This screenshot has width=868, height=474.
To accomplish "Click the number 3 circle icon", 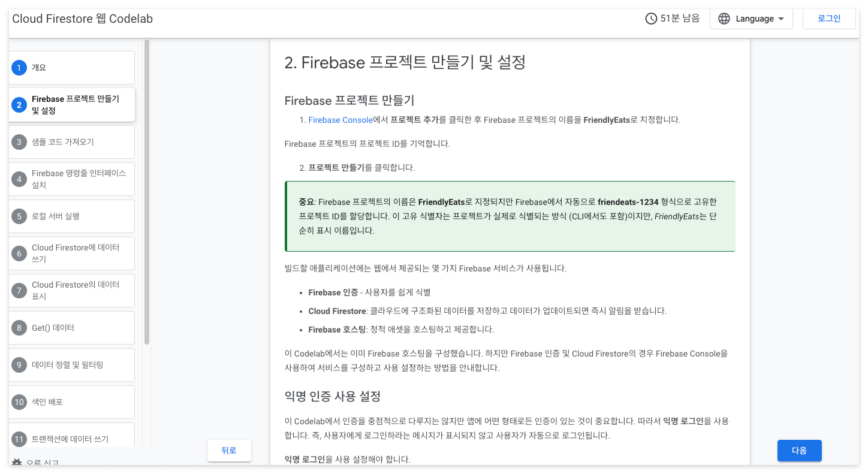I will tap(19, 142).
